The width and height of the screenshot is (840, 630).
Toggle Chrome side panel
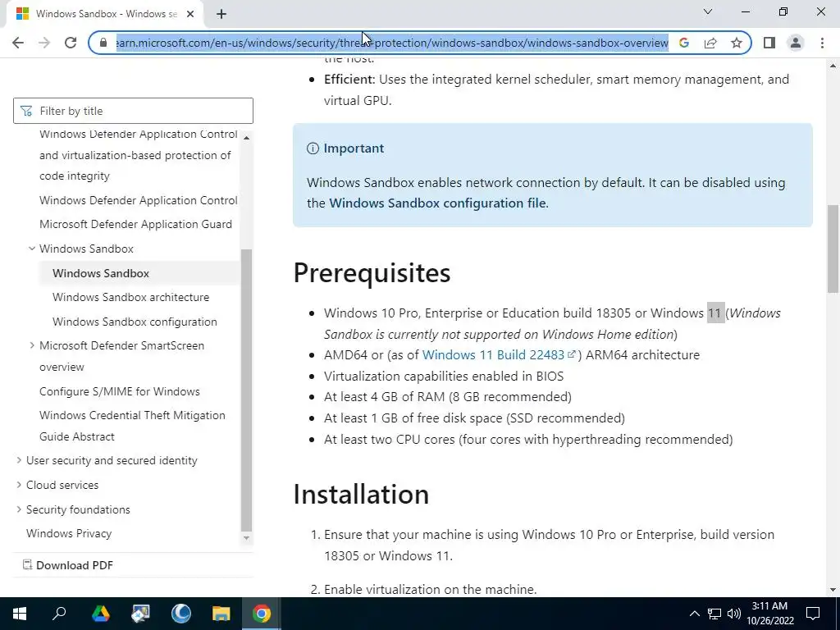click(x=769, y=43)
